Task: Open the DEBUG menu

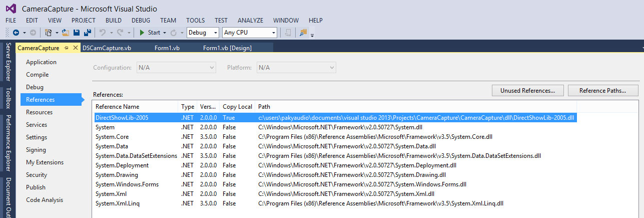Action: pos(141,21)
